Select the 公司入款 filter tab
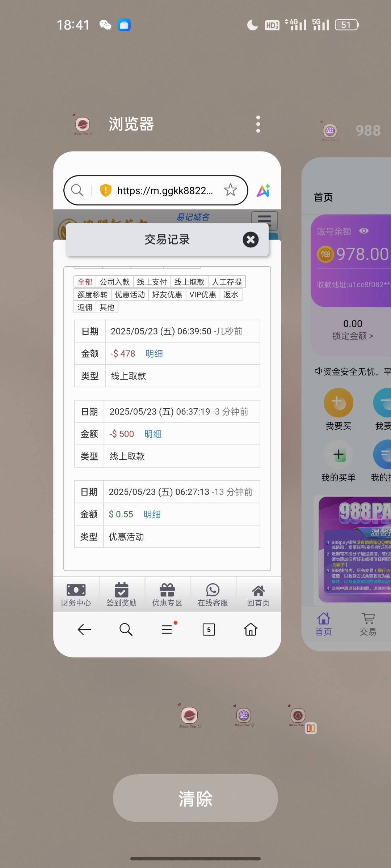 [x=115, y=282]
